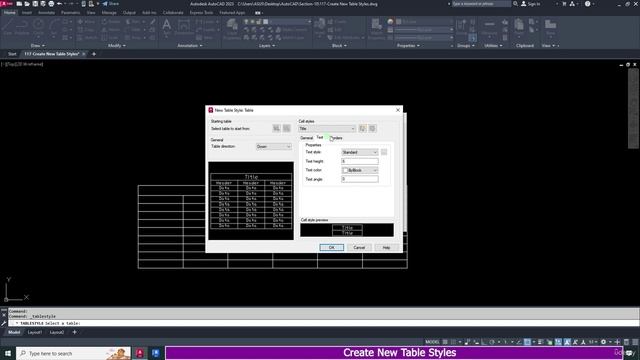Click the search magnifier icon in title bar
This screenshot has height=360, width=640.
point(515,4)
